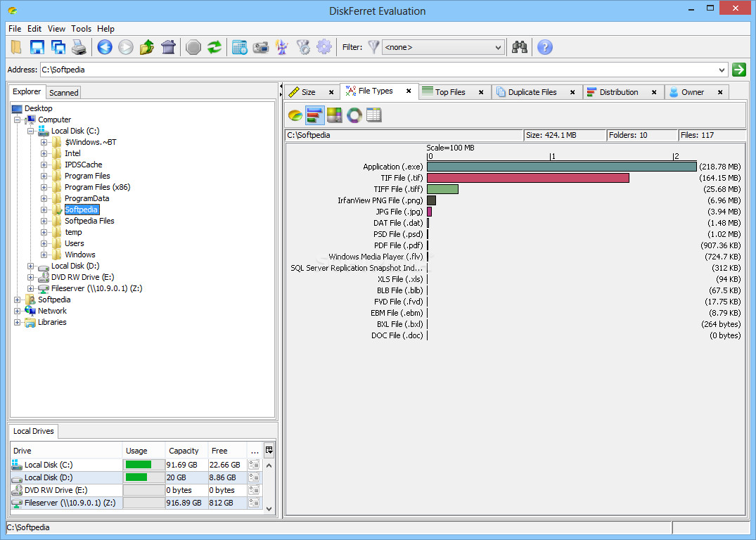
Task: Select the Windows folder in tree
Action: 80,255
